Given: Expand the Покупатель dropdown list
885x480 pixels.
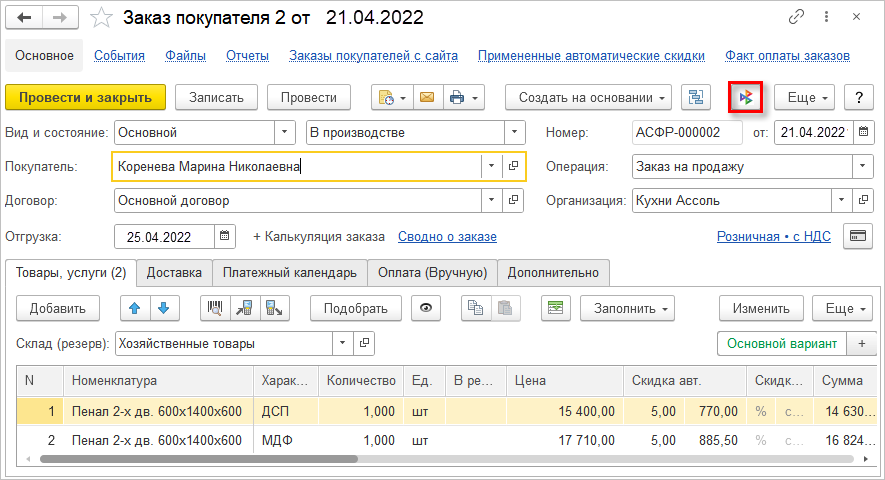Looking at the screenshot, I should (x=490, y=167).
